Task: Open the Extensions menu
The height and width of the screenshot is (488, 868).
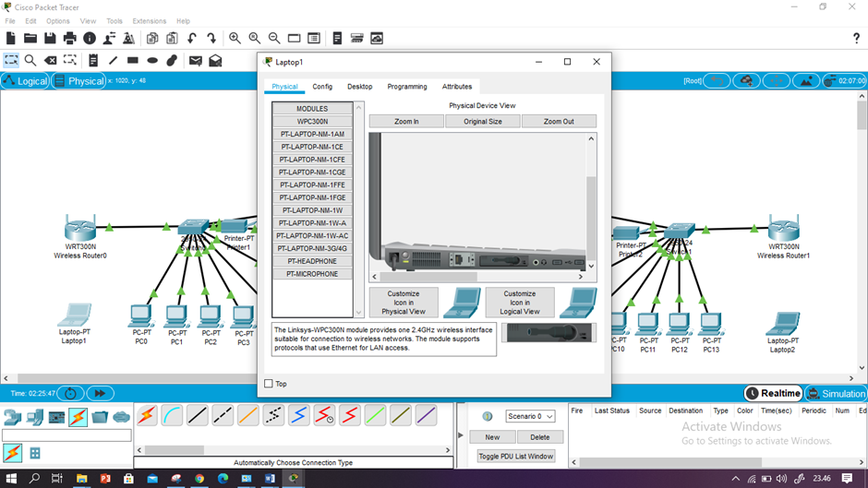Action: click(149, 21)
